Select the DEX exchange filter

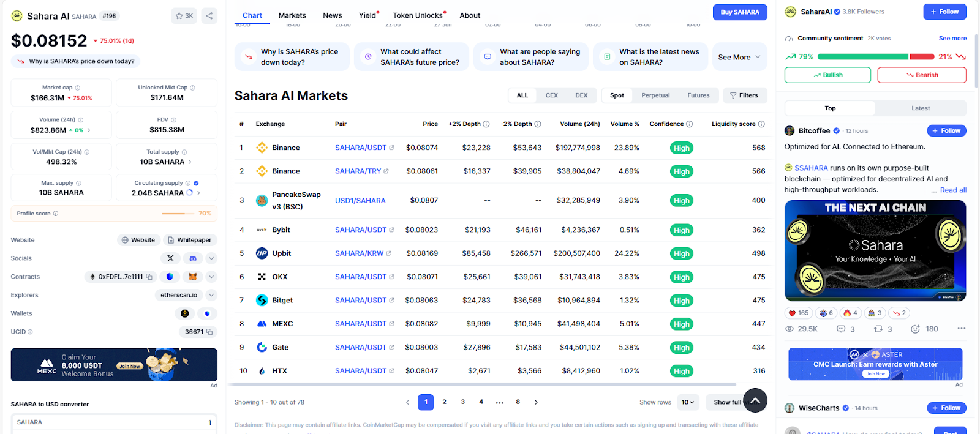[581, 95]
